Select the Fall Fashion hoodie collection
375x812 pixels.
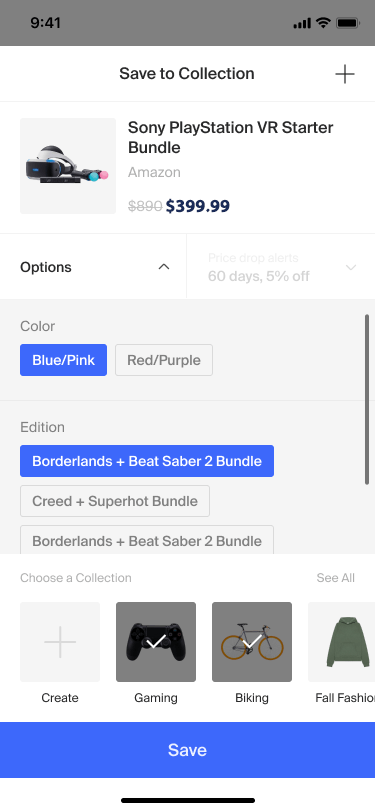pos(341,642)
